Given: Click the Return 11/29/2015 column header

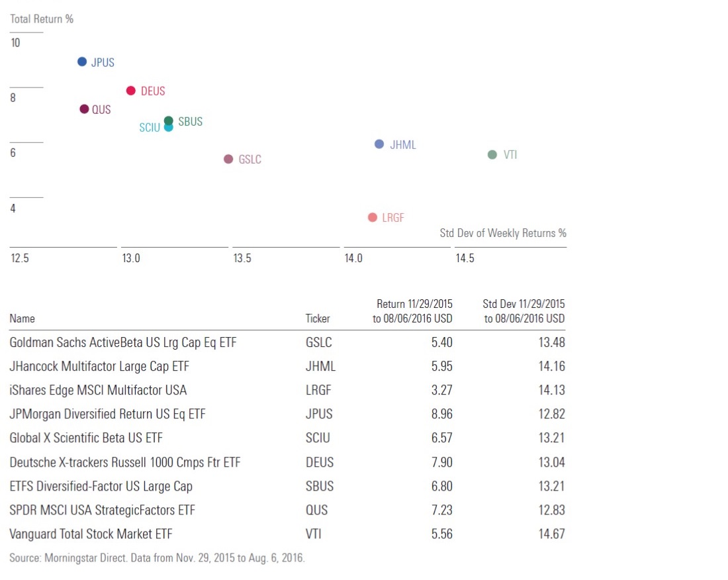Looking at the screenshot, I should click(x=414, y=311).
